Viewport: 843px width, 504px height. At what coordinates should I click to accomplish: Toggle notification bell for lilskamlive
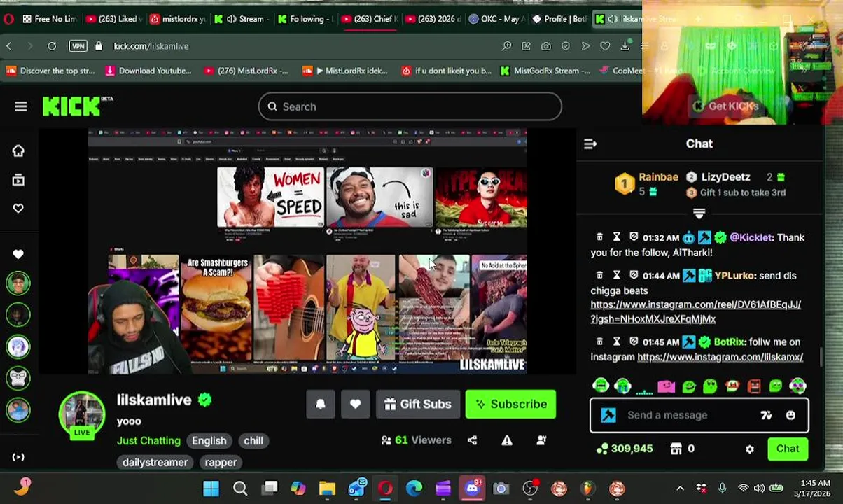point(321,404)
